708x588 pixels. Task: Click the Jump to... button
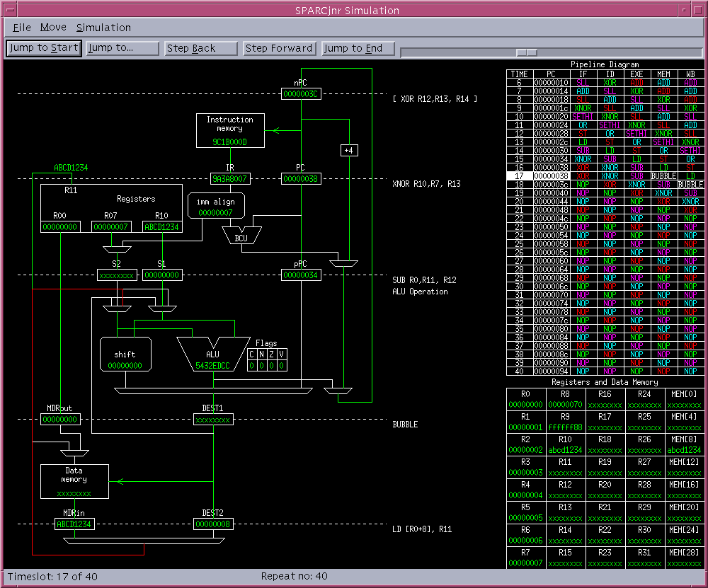122,48
